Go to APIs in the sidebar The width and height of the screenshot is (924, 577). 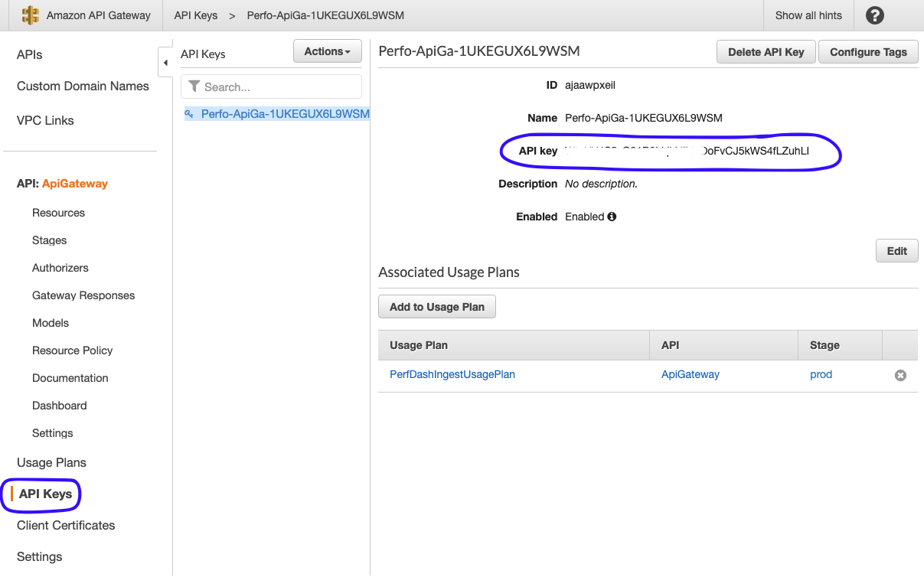(x=30, y=55)
